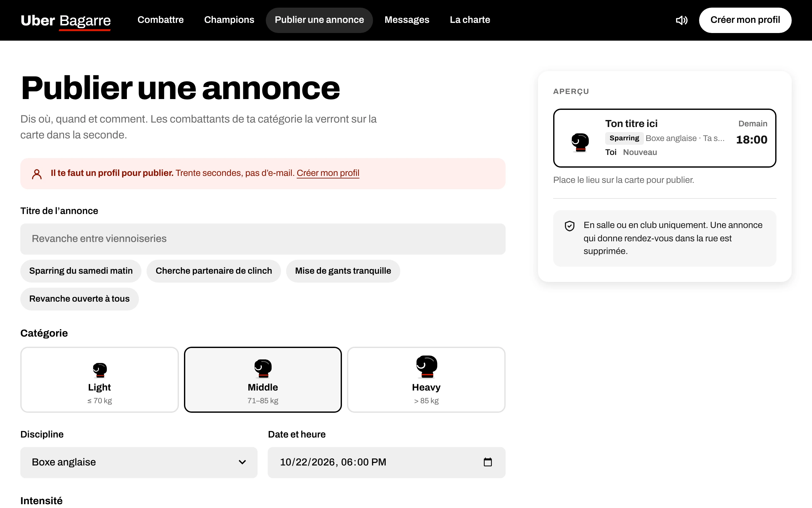
Task: Click the Date et heure field
Action: pos(387,462)
